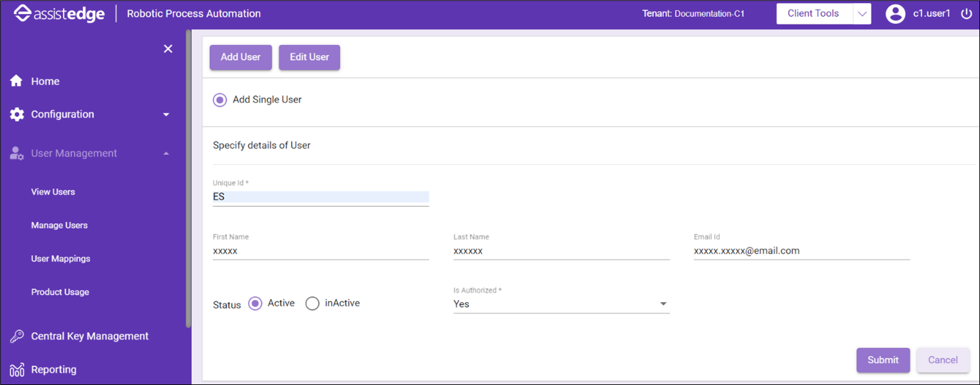Screen dimensions: 980x385
Task: Click the Unique Id input field
Action: pos(321,197)
